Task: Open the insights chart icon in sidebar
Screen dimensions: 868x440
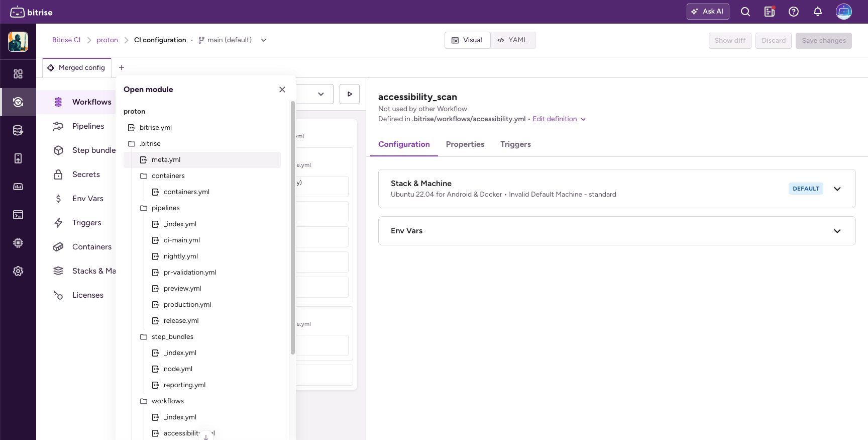Action: (x=18, y=187)
